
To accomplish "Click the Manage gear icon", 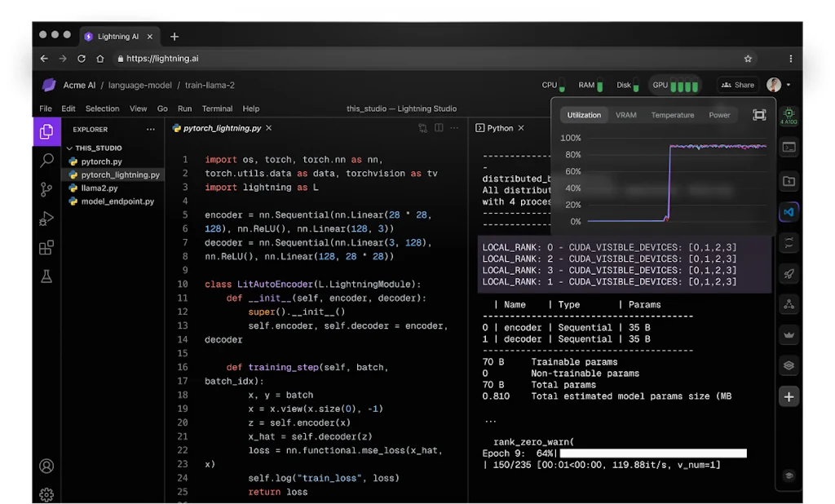I will point(46,494).
